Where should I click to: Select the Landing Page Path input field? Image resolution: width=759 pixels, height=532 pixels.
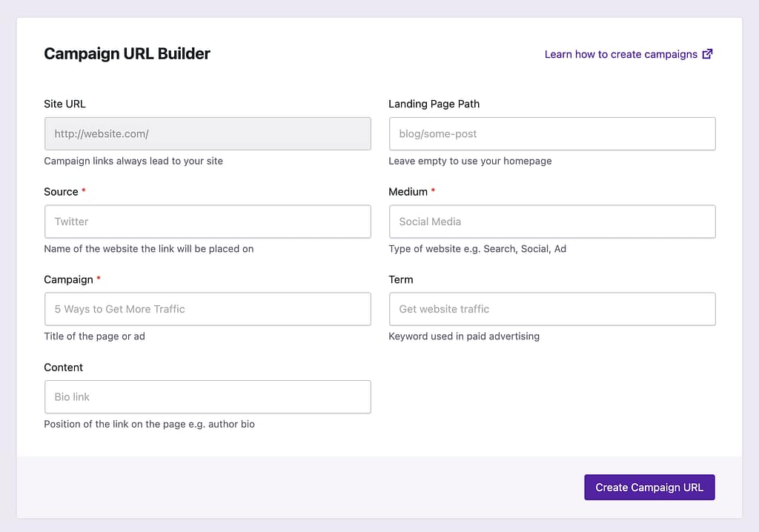point(551,133)
